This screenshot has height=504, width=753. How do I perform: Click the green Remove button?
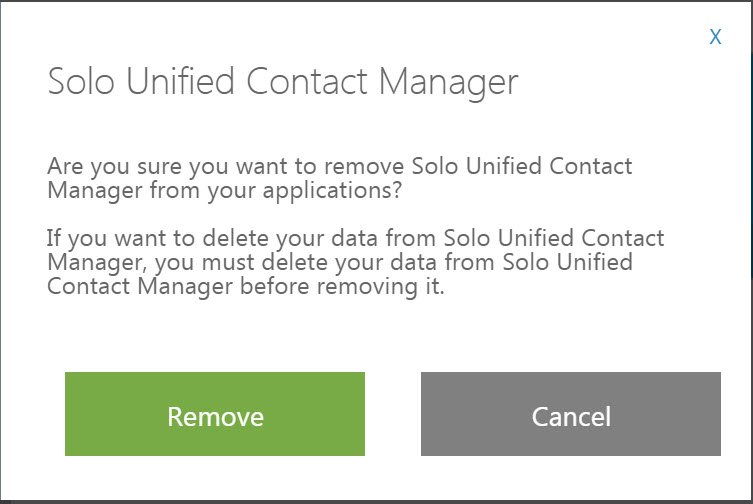point(215,414)
